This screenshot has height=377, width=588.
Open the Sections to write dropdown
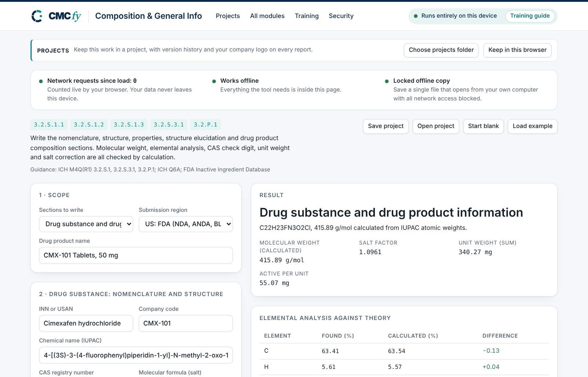(86, 224)
